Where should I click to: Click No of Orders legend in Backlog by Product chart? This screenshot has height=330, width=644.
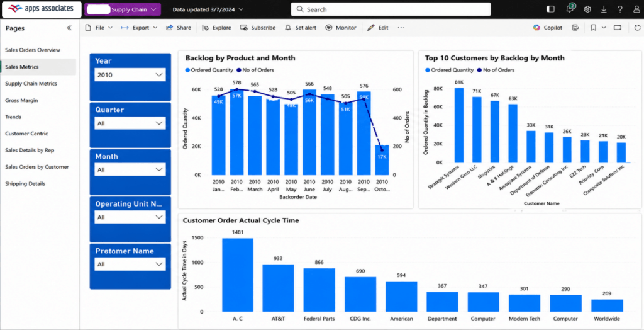pyautogui.click(x=256, y=70)
